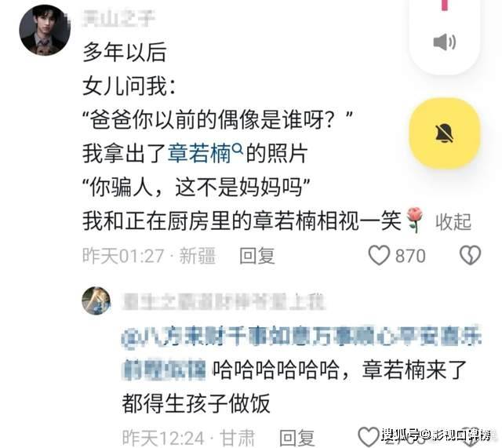Tap the rose emoji in the comment
Screen dimensions: 502x448
click(415, 220)
